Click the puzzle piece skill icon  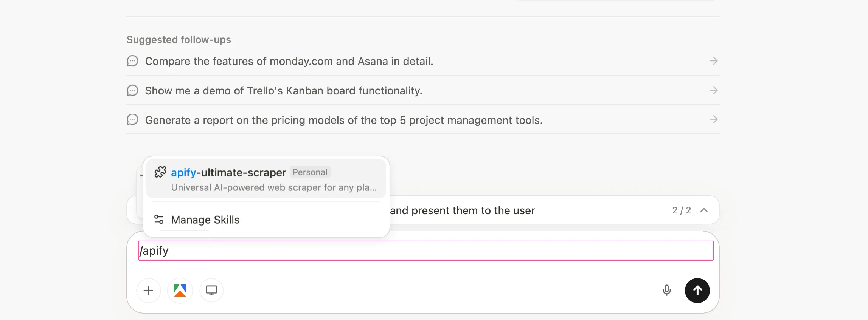160,172
